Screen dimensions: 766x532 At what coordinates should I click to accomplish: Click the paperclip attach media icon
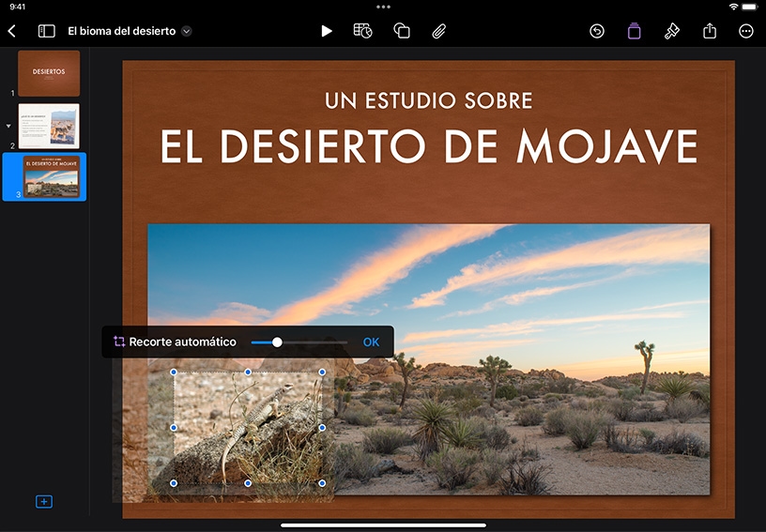click(x=438, y=31)
